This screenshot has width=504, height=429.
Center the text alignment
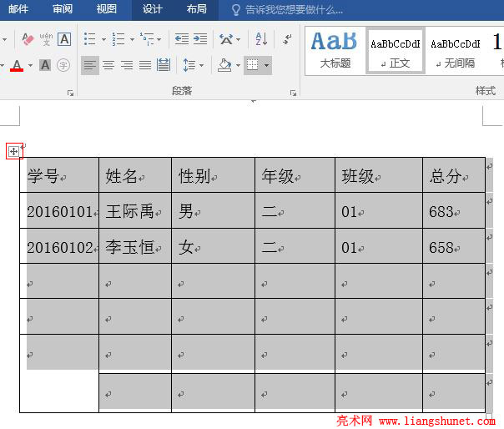pyautogui.click(x=108, y=65)
